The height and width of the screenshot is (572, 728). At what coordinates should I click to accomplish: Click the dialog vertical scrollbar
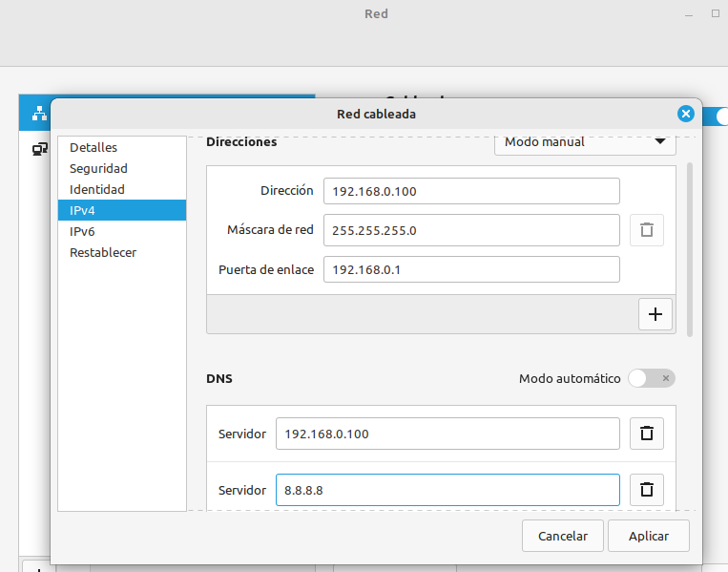coord(690,249)
